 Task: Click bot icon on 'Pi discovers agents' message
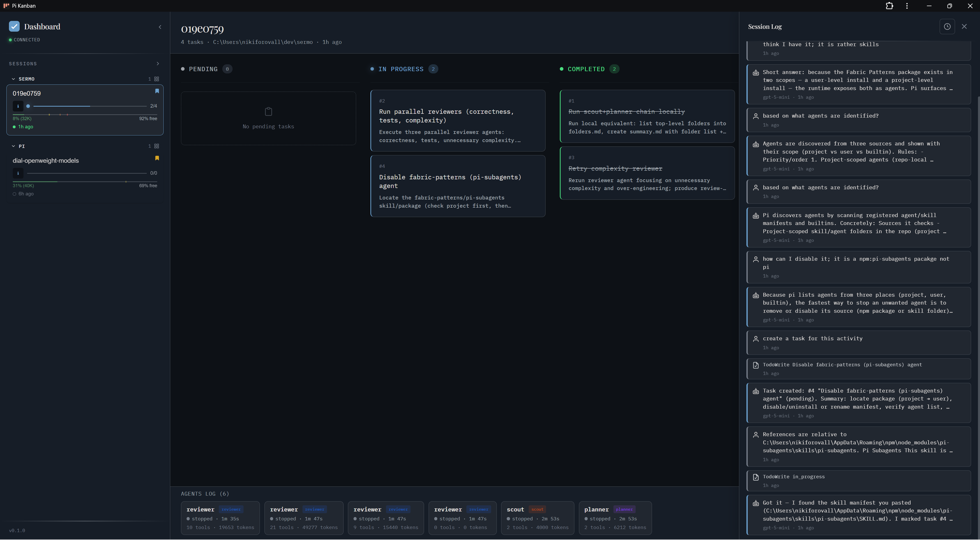[756, 216]
